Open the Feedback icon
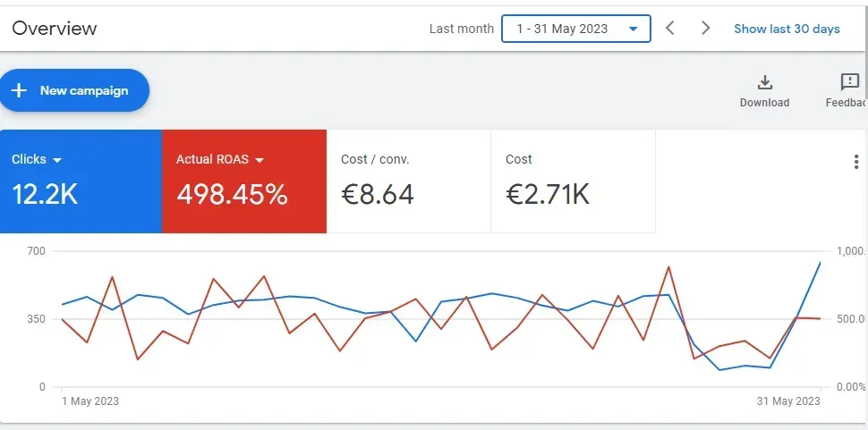The image size is (868, 430). pos(850,82)
